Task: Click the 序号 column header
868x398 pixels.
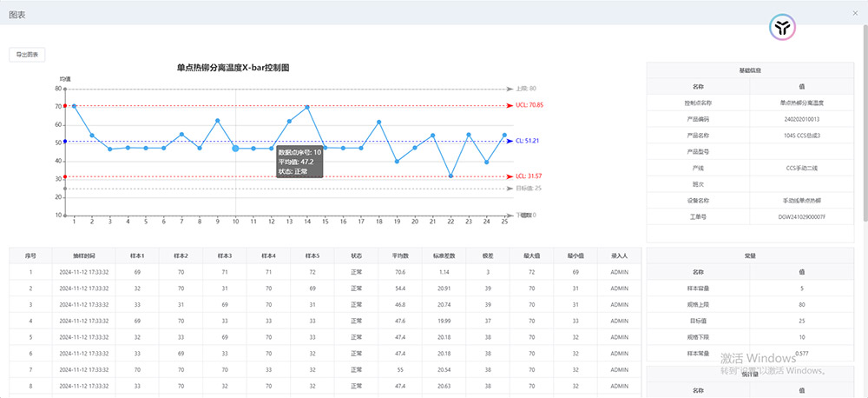Action: [30, 255]
